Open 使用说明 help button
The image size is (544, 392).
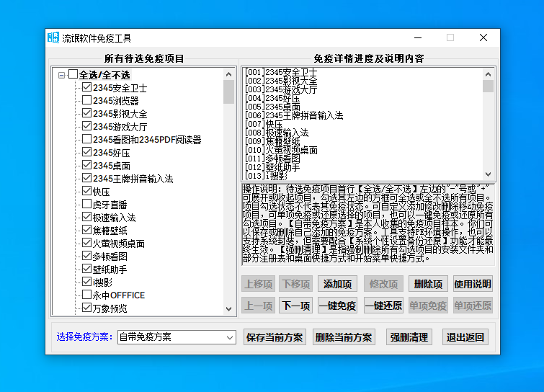click(x=473, y=284)
